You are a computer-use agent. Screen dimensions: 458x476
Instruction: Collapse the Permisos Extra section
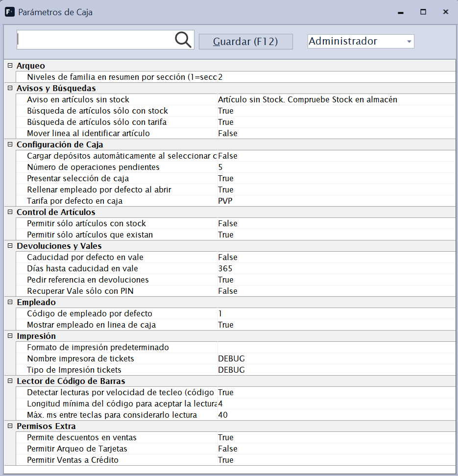(10, 426)
